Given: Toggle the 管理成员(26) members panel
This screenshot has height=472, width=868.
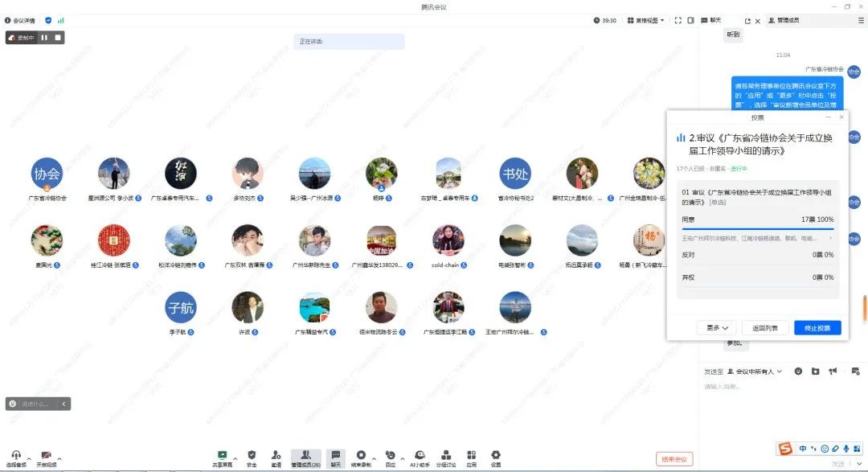Looking at the screenshot, I should point(305,458).
